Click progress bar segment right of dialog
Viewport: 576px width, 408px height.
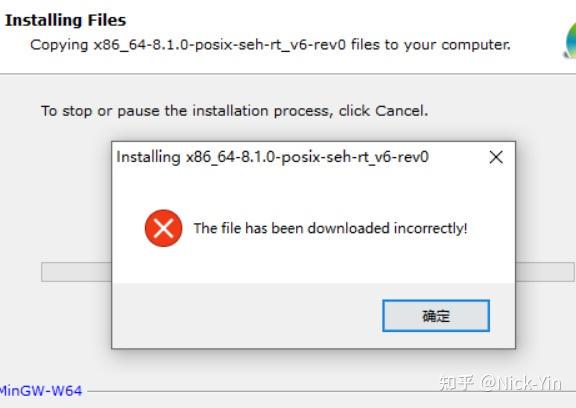pos(545,272)
